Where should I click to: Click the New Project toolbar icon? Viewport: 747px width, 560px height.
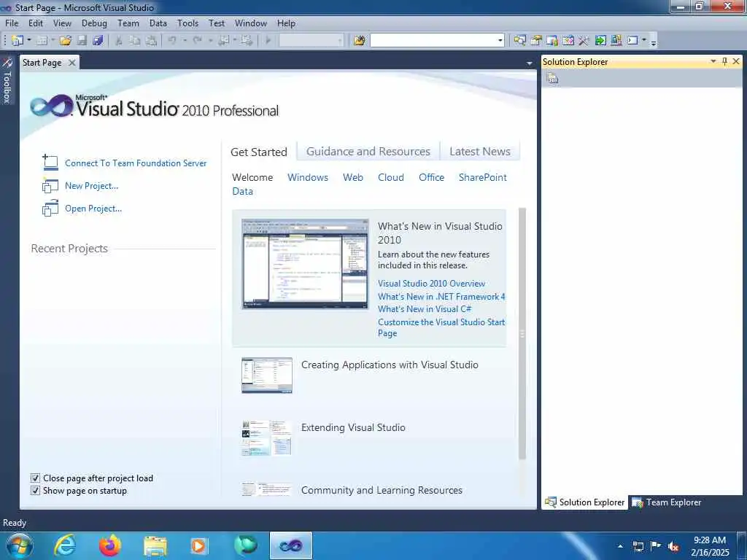point(18,41)
